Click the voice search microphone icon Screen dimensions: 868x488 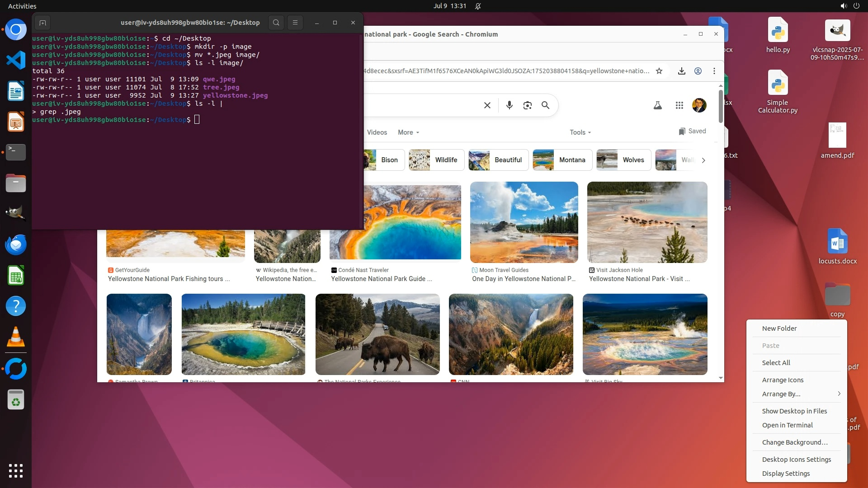point(509,105)
